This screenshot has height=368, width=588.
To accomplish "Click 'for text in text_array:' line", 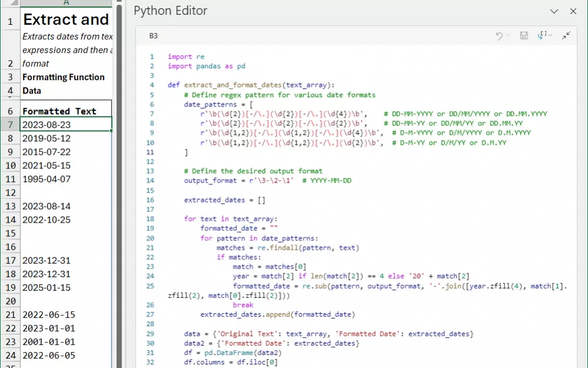I will pyautogui.click(x=230, y=219).
